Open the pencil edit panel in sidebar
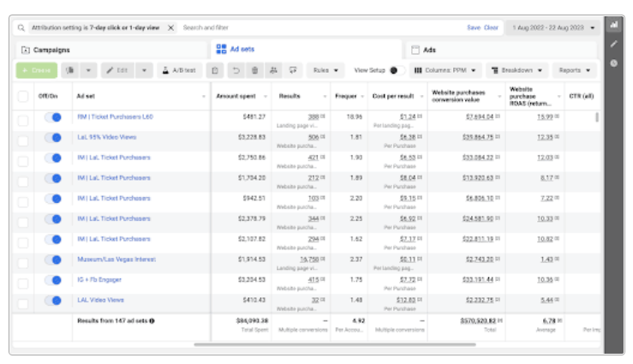Screen dimensions: 633x364 tap(613, 44)
